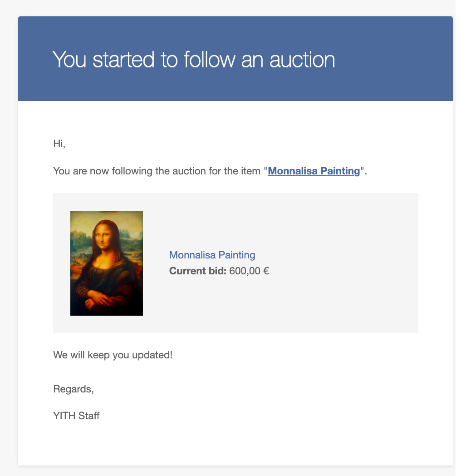The image size is (461, 476).
Task: Click the word 'Staff' in the signature
Action: [x=89, y=416]
